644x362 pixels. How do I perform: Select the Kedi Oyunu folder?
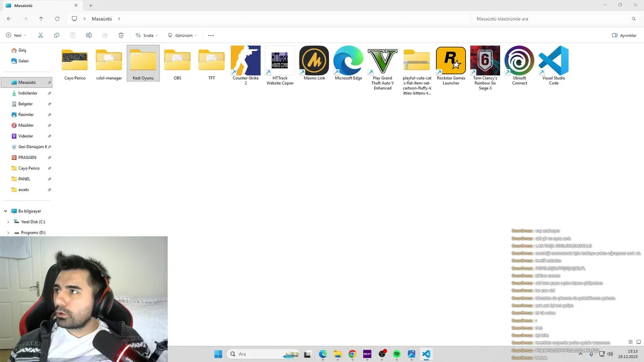143,63
